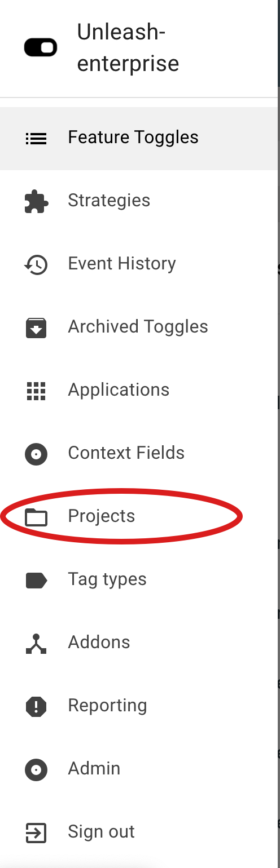Select the Strategies puzzle piece icon
Screen dimensions: 280x868
point(37,201)
